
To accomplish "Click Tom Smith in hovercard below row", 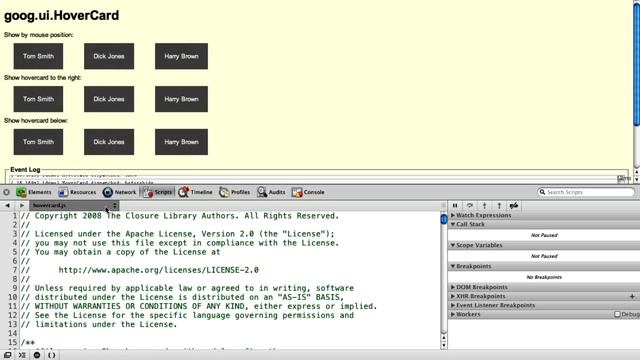I will (x=38, y=142).
